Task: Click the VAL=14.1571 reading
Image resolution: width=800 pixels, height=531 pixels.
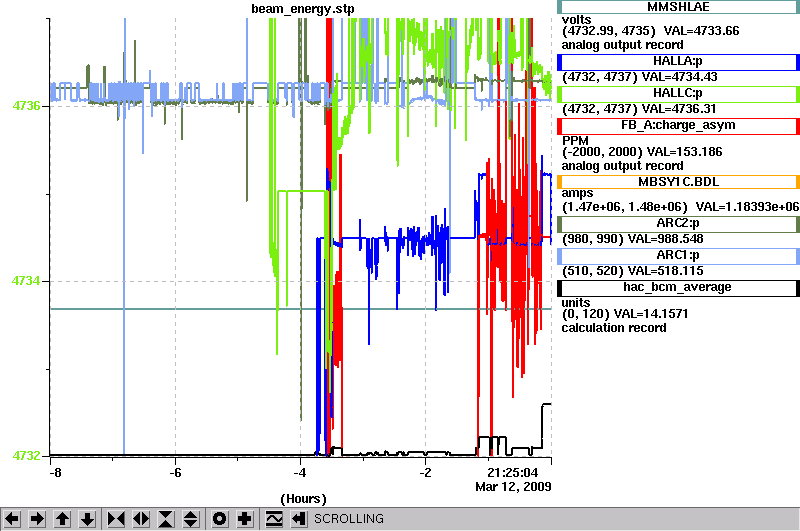Action: (651, 314)
